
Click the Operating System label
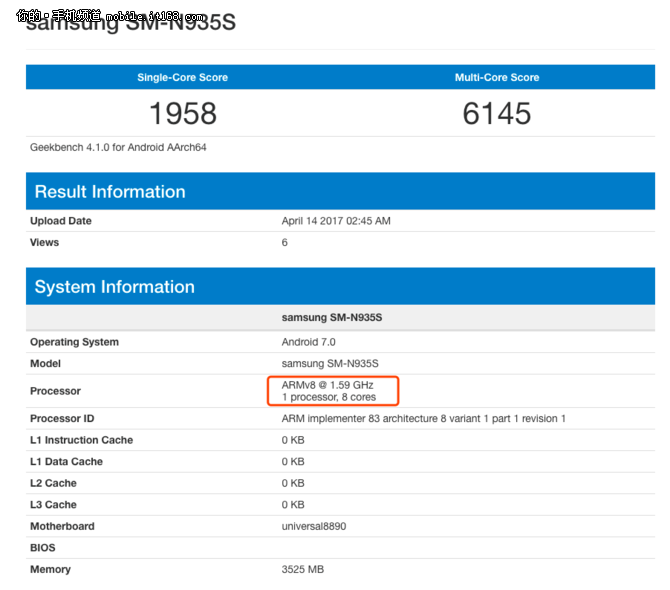click(74, 342)
